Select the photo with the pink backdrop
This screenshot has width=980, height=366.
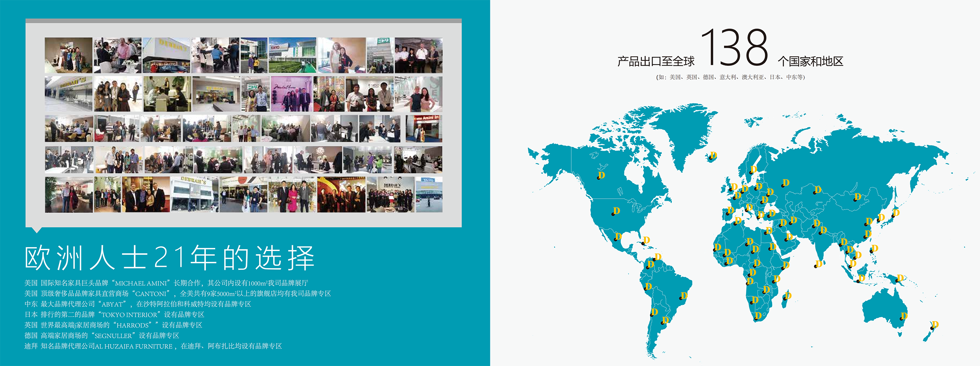[291, 94]
